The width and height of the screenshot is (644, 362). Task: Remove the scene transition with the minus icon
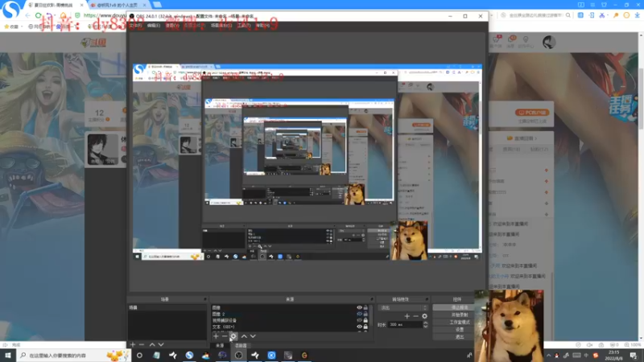pos(415,316)
